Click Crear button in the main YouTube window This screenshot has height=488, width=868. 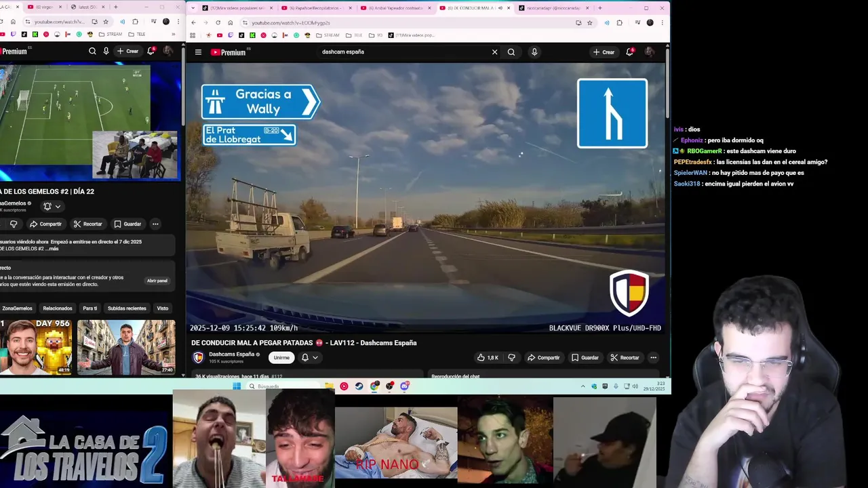[x=604, y=52]
